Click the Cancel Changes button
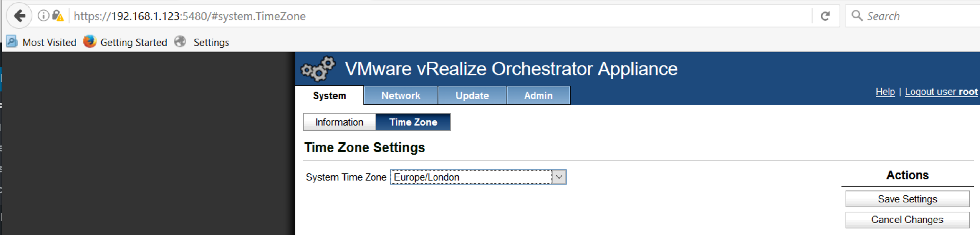The width and height of the screenshot is (980, 235). 907,220
